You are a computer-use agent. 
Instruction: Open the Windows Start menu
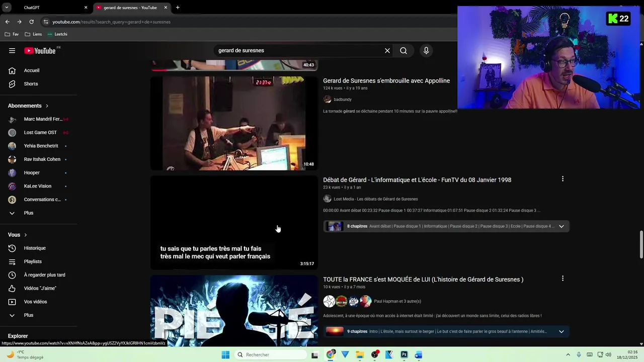[225, 355]
